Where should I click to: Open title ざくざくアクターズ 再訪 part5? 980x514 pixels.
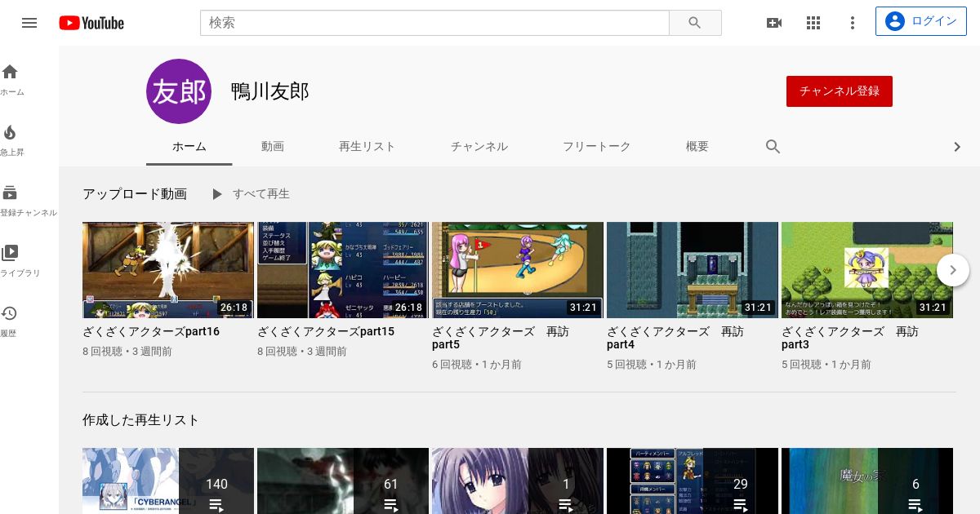pos(501,339)
